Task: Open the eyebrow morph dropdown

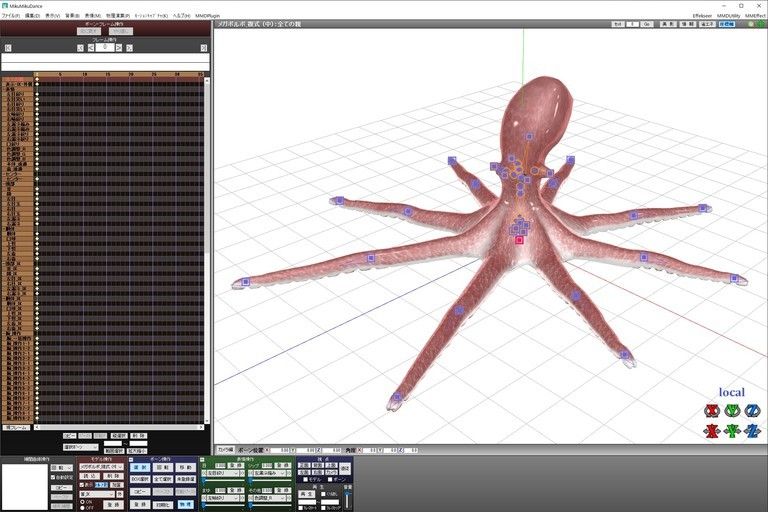Action: point(222,498)
